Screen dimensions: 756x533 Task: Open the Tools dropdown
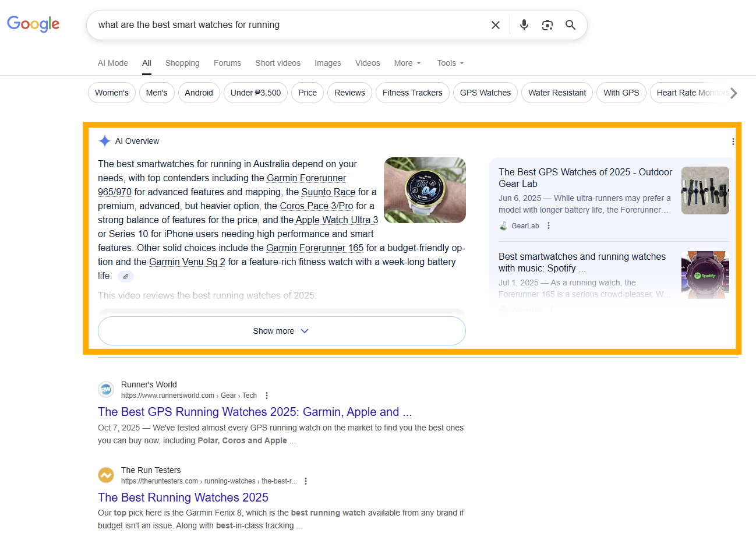pos(450,63)
